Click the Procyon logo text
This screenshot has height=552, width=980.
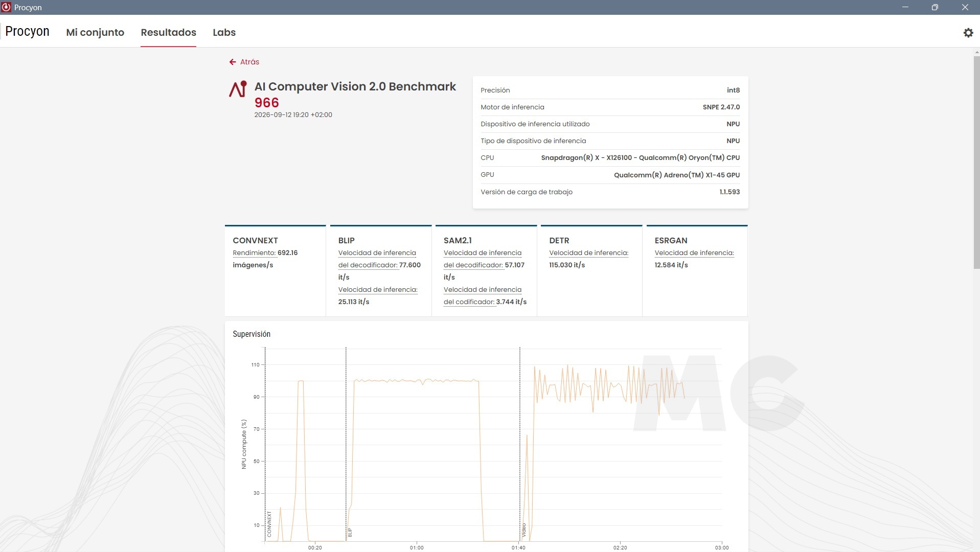point(27,31)
